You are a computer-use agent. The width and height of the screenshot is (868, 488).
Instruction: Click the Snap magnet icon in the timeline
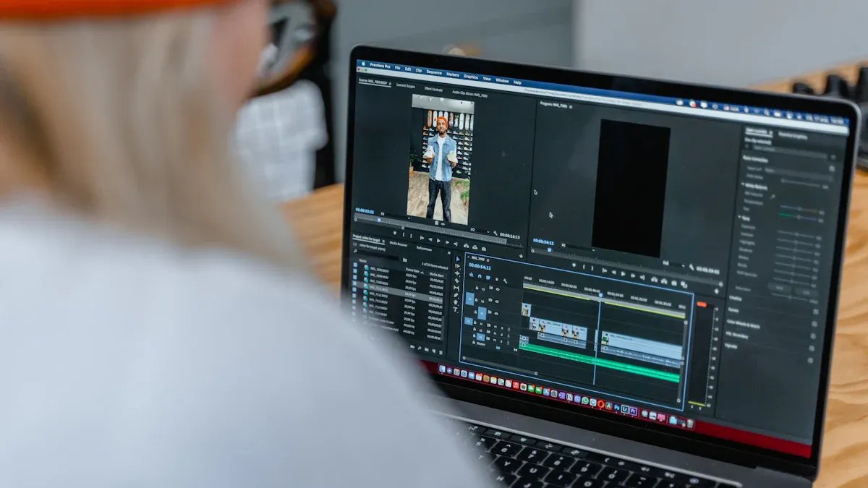(480, 276)
